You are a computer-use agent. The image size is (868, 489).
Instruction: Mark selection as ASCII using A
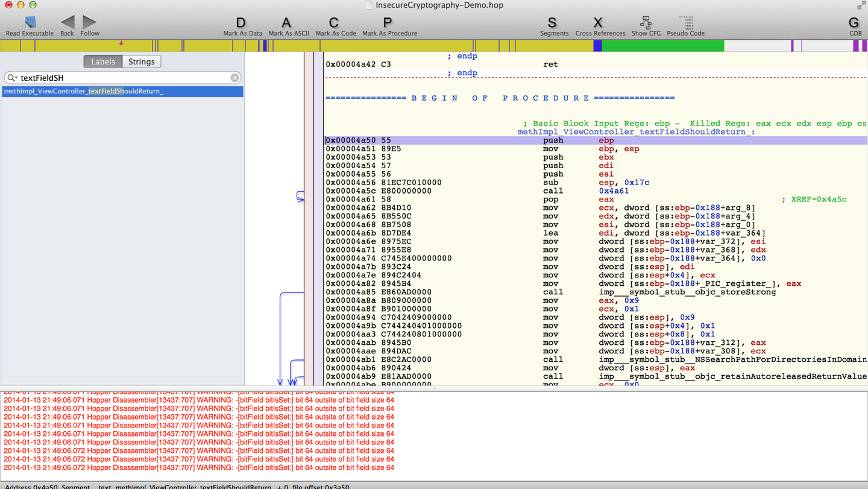(x=286, y=23)
